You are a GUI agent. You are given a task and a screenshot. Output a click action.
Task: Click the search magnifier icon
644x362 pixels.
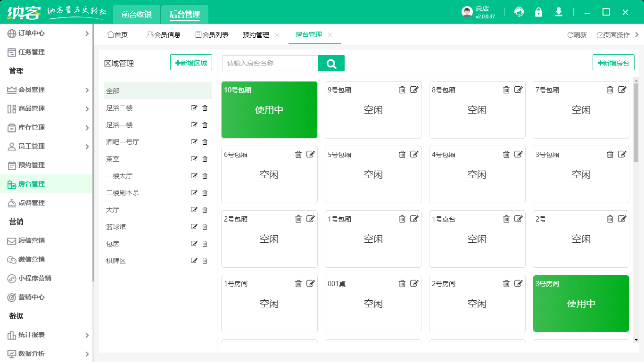pyautogui.click(x=331, y=63)
